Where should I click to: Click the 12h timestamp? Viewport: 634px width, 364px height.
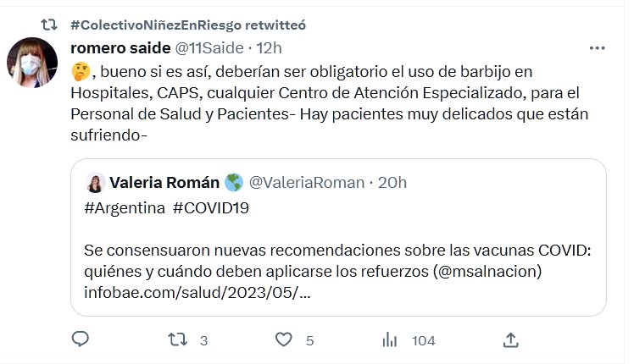[x=268, y=47]
